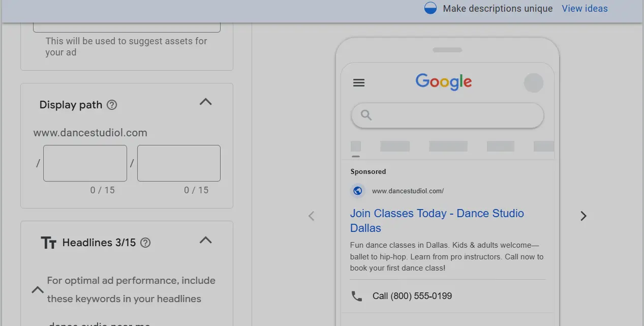Show the next ad preview with the right arrow

583,216
